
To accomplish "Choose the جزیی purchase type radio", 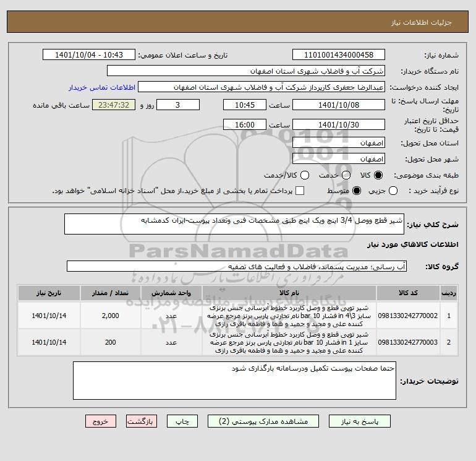I will tap(393, 191).
